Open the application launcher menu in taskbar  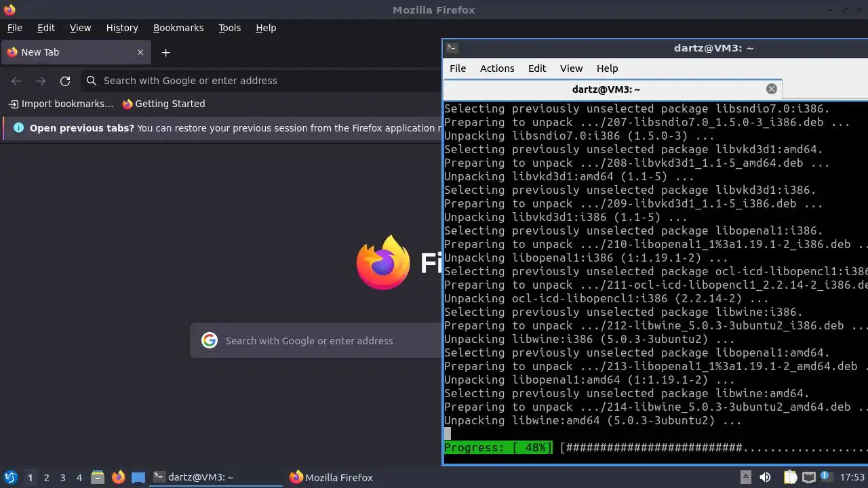click(x=10, y=477)
